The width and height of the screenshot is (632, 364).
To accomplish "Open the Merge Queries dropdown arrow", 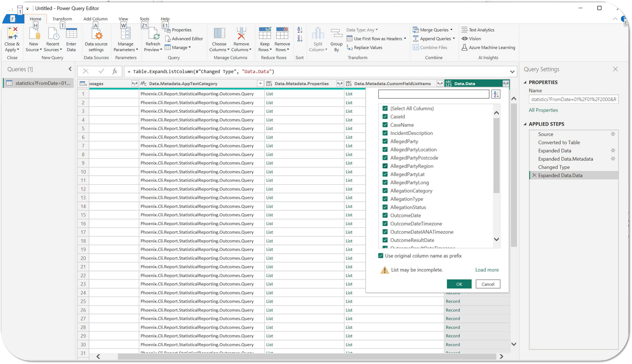I will [451, 30].
